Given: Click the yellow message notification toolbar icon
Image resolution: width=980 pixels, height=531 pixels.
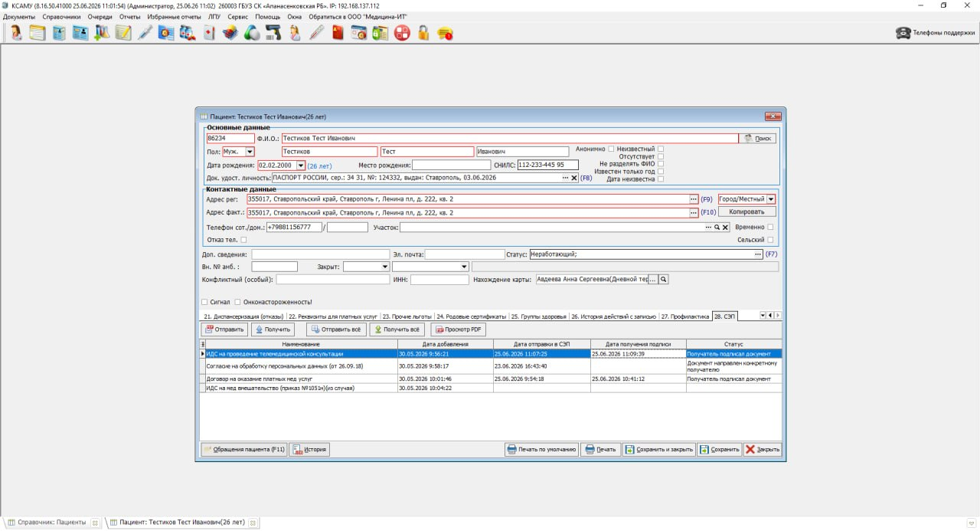Looking at the screenshot, I should (x=445, y=33).
